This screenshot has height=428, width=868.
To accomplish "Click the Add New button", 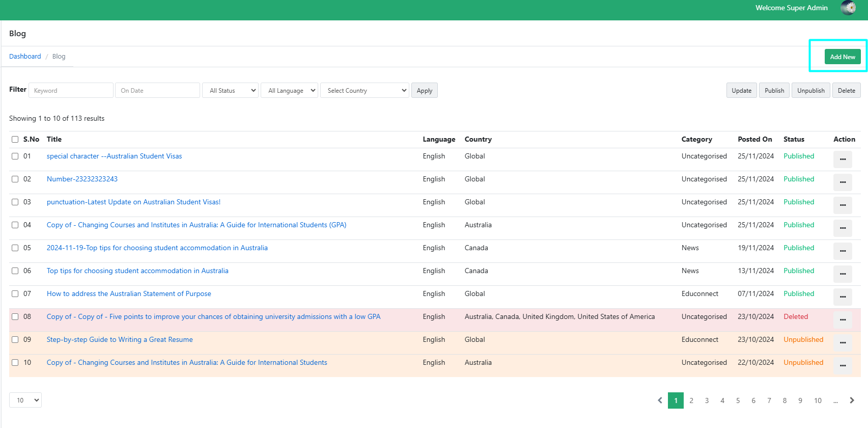I will pyautogui.click(x=843, y=57).
